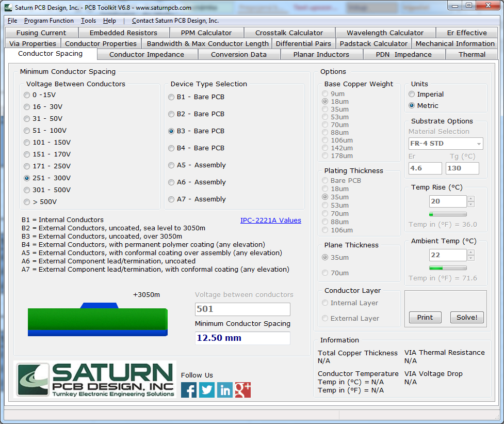Click the Voltage between conductors input field
The image size is (504, 424).
point(242,309)
